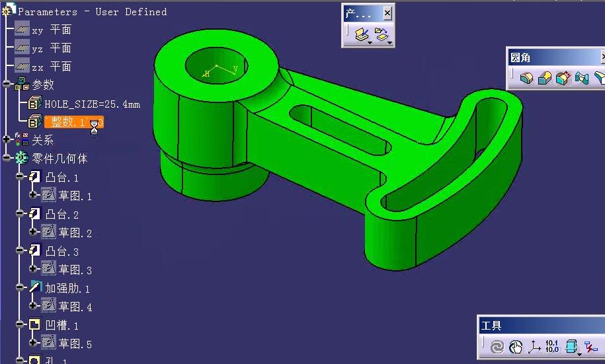Select the Sketch tool in the floating toolbar

[362, 34]
